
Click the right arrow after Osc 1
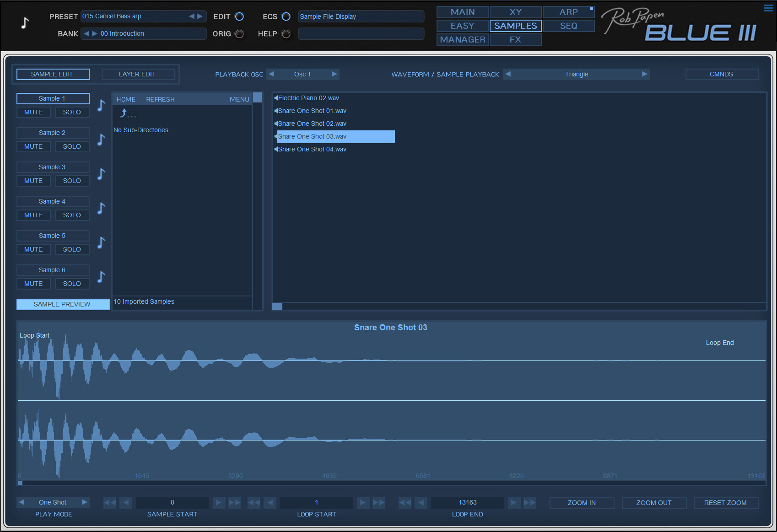click(x=335, y=74)
